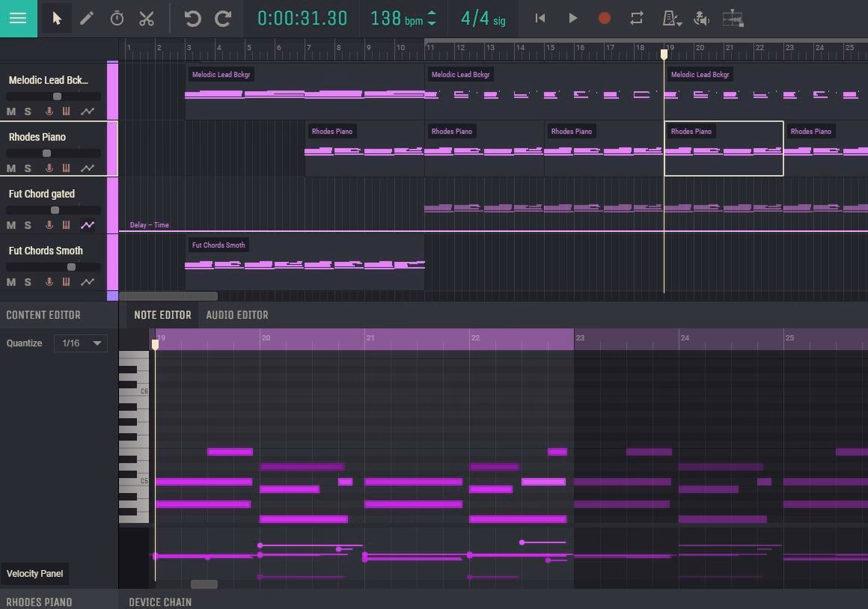Select the Melodic Lead Bckgr clip at bar 11
Screen dimensions: 868x609
point(544,91)
